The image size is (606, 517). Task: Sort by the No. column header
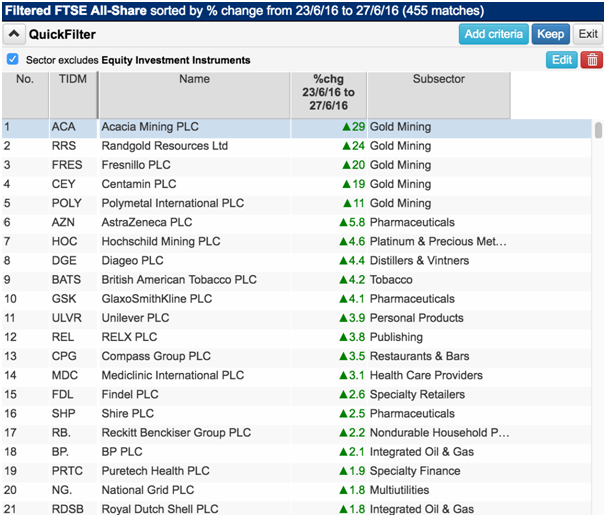pos(25,95)
